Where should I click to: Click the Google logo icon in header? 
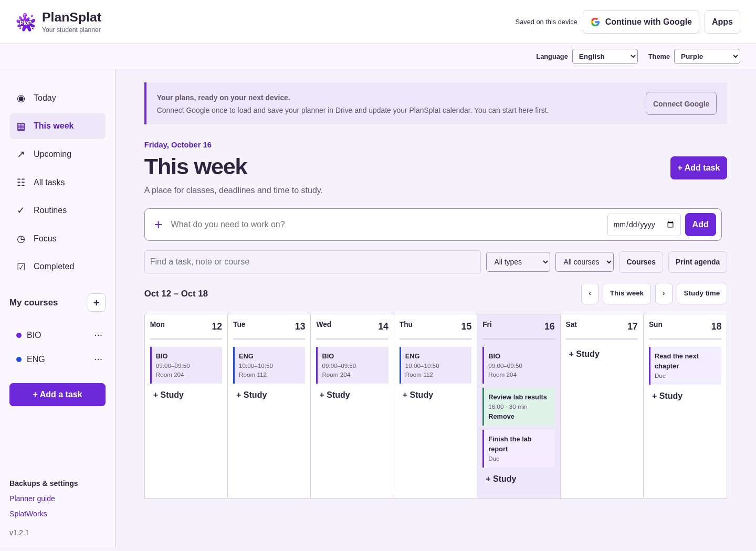pyautogui.click(x=595, y=22)
